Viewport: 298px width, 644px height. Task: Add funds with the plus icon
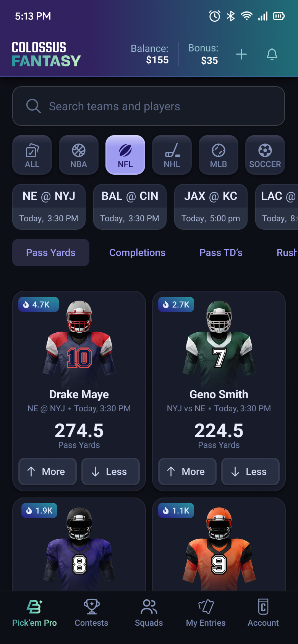(x=241, y=54)
